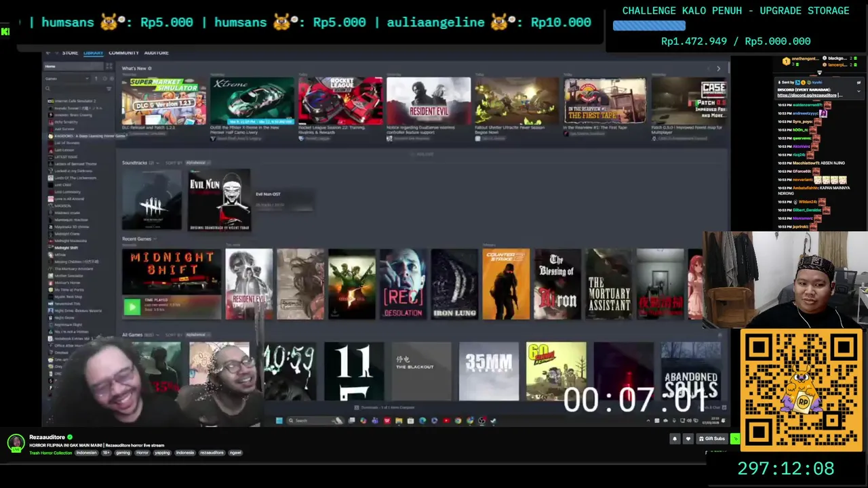Select 35MM in All Games

(x=489, y=371)
